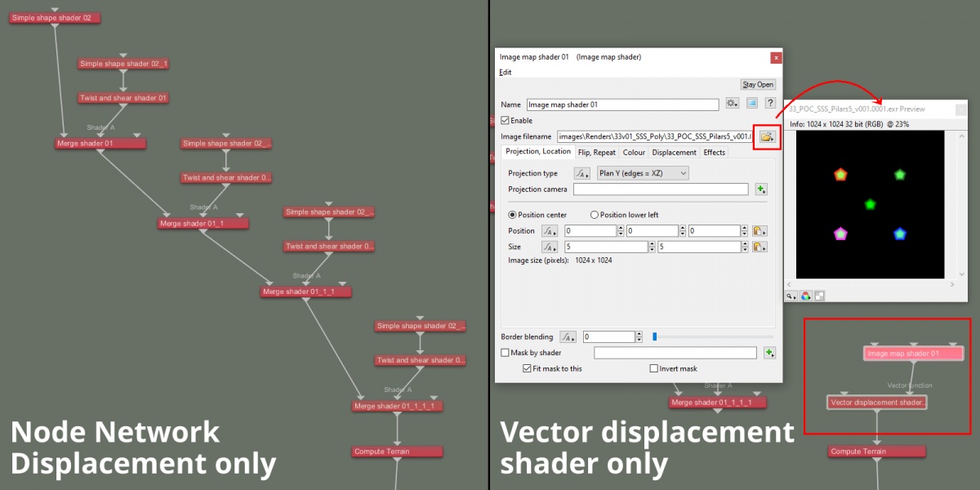Click the blue preview icon beside the gear

[x=751, y=103]
